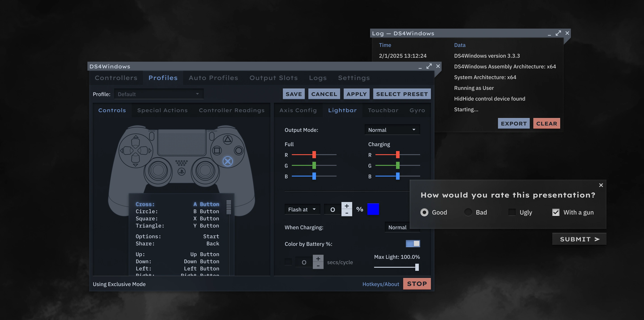Click the STOP hotkey icon button
This screenshot has width=644, height=320.
tap(416, 284)
